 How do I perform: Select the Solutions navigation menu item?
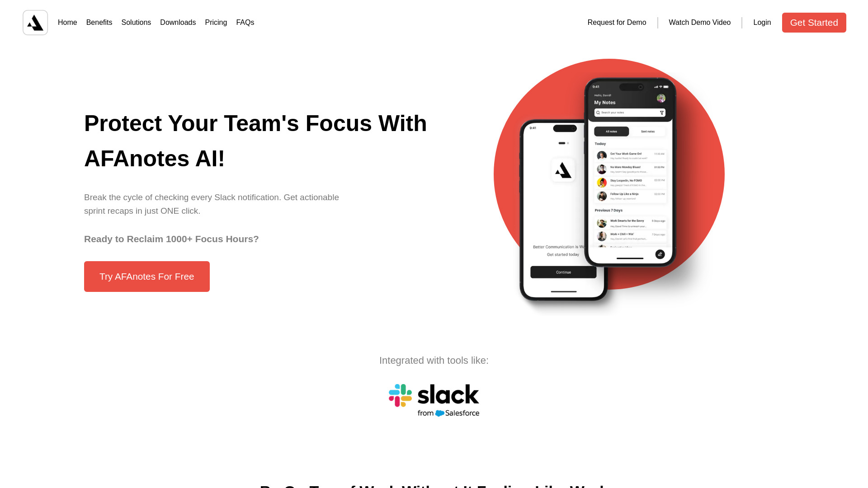tap(136, 22)
